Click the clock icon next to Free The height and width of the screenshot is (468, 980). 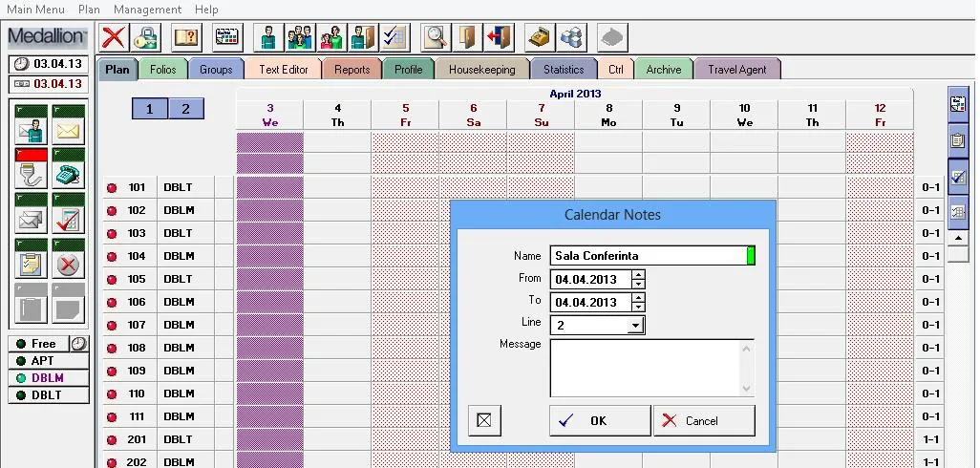pyautogui.click(x=78, y=344)
